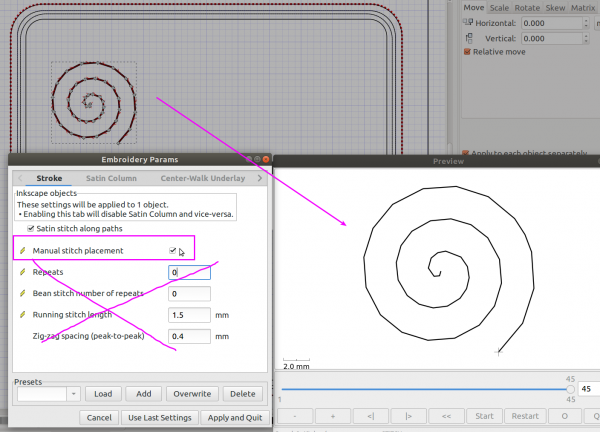Click the Use Last Settings button
This screenshot has width=600, height=432.
pos(159,417)
